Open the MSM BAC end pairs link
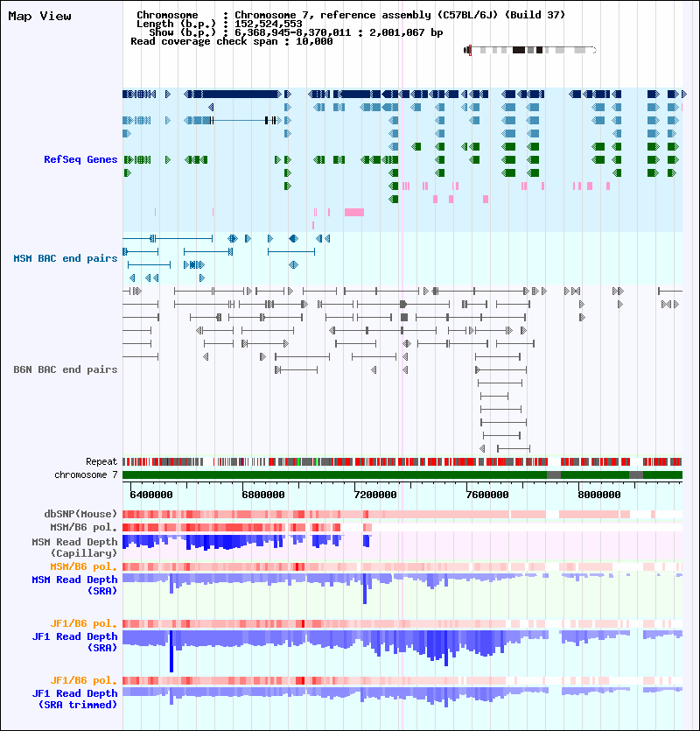 (66, 258)
